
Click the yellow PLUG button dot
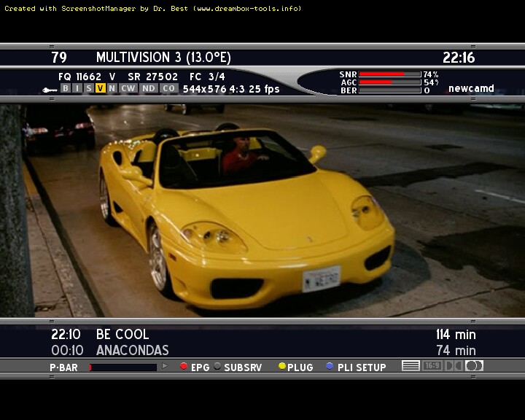282,366
